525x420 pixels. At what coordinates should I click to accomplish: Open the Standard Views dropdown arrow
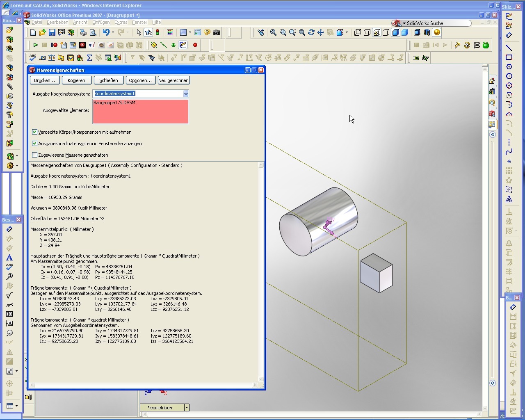coord(347,32)
